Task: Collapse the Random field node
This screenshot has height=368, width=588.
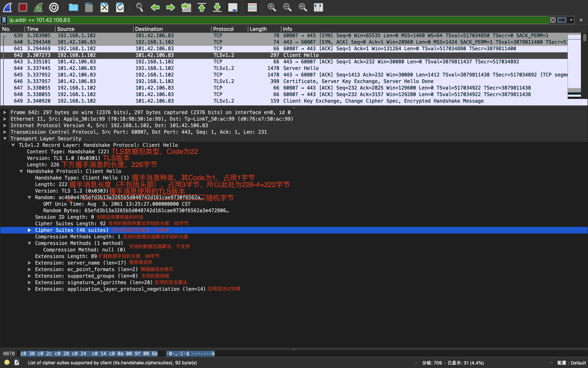Action: click(x=29, y=197)
